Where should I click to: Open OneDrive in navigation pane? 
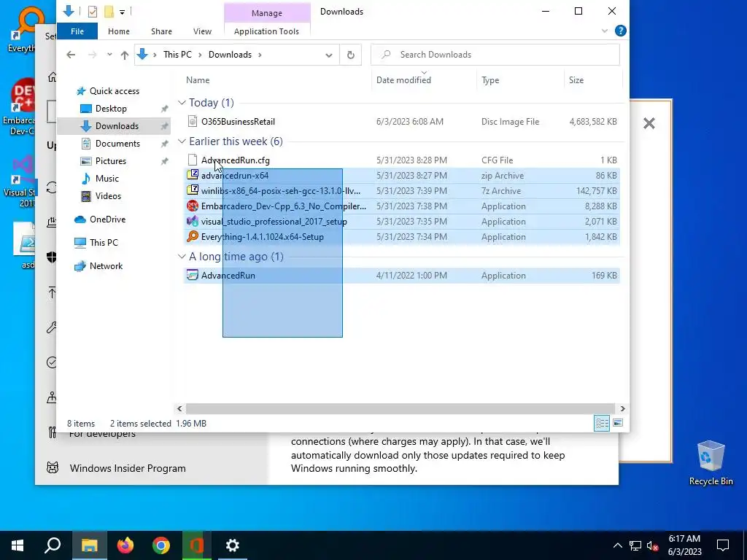pyautogui.click(x=107, y=219)
